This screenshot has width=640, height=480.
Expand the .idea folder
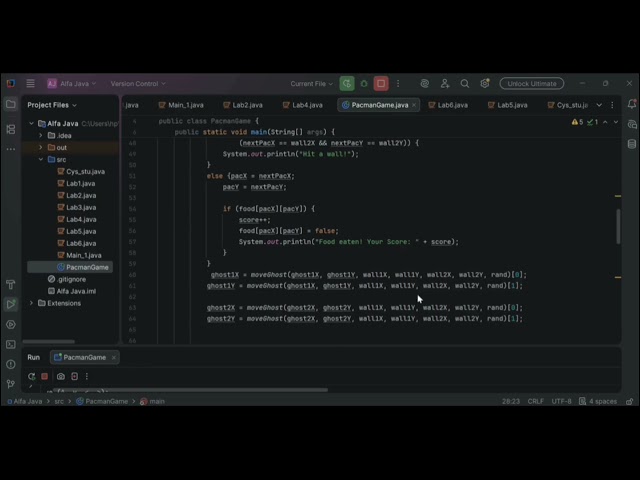[x=40, y=135]
